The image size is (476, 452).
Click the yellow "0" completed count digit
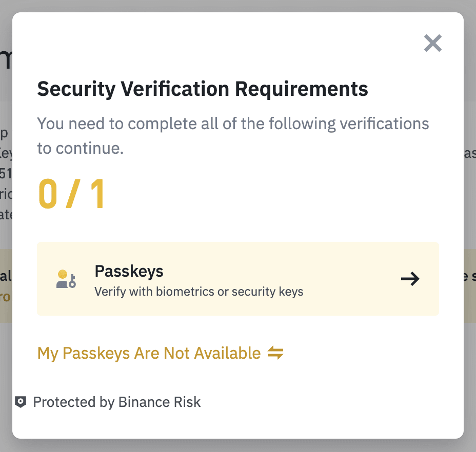pos(48,195)
